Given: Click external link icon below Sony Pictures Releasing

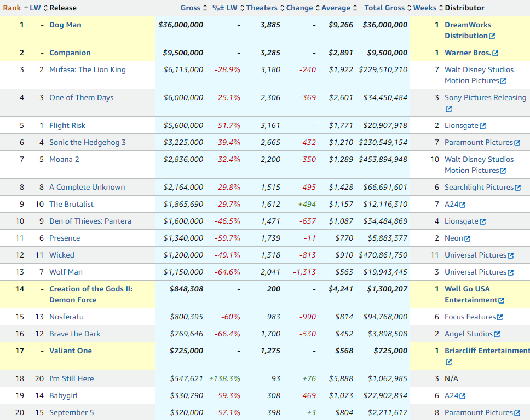Looking at the screenshot, I should coord(448,109).
